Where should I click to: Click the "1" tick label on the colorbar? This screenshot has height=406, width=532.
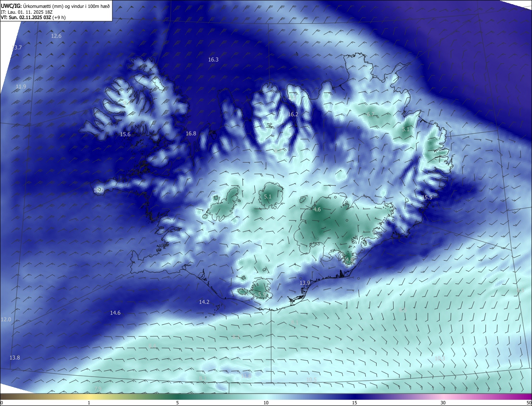(89, 403)
